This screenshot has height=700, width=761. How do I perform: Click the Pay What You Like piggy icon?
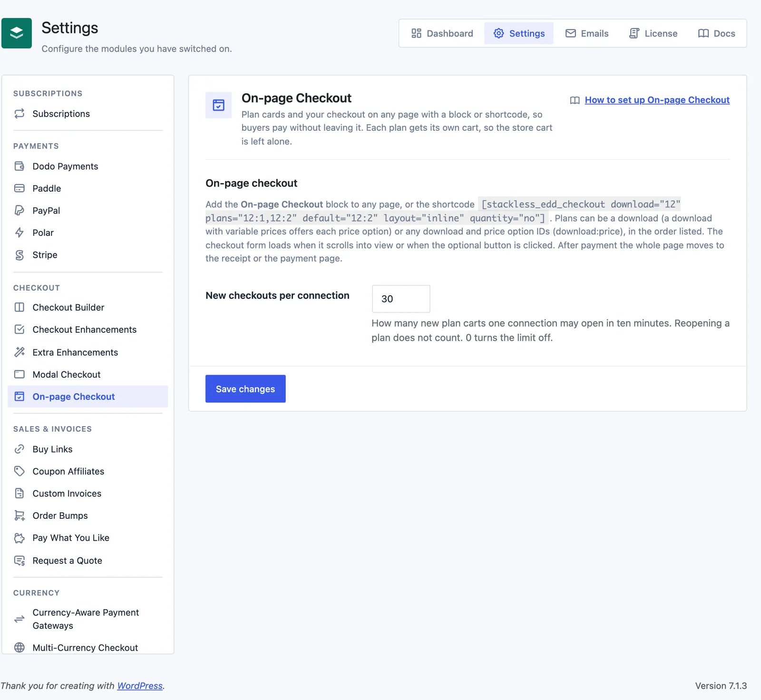pos(20,538)
